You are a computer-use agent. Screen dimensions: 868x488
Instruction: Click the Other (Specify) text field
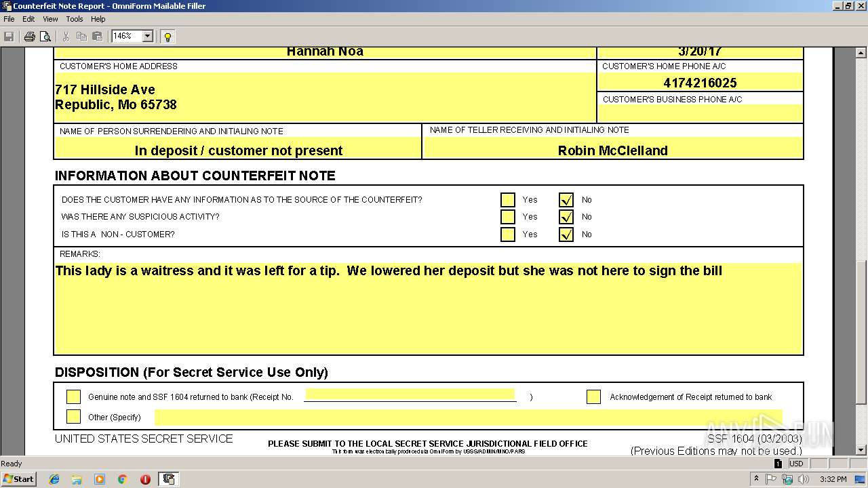coord(469,417)
